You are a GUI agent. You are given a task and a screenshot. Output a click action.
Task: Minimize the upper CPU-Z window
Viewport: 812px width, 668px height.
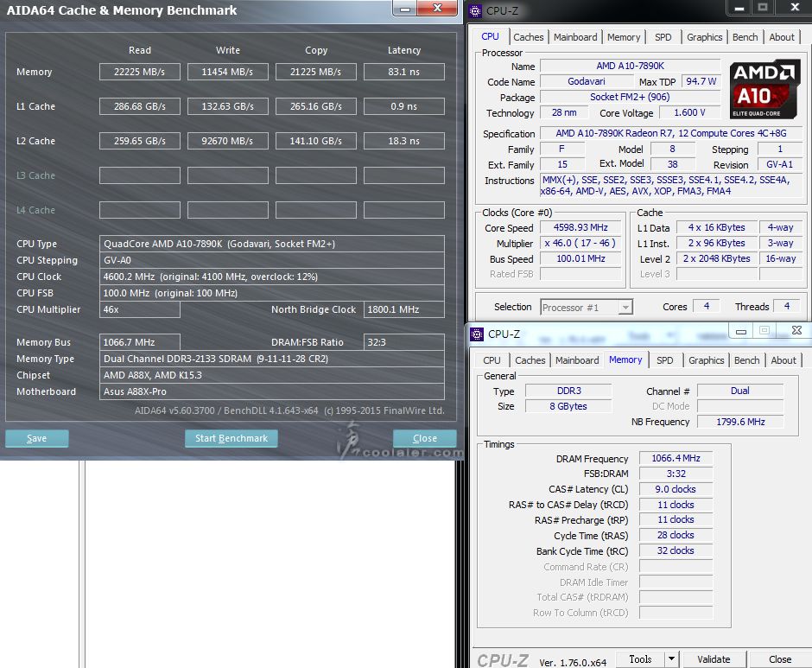738,8
